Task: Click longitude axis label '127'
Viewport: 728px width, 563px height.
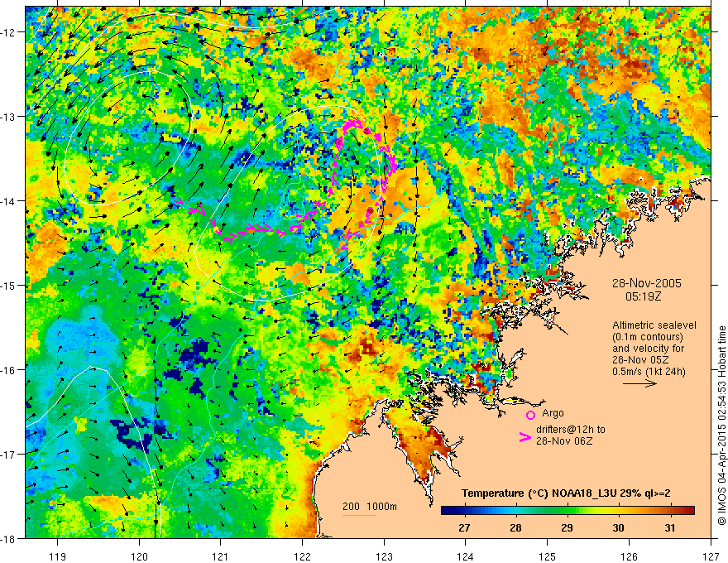Action: (x=711, y=556)
